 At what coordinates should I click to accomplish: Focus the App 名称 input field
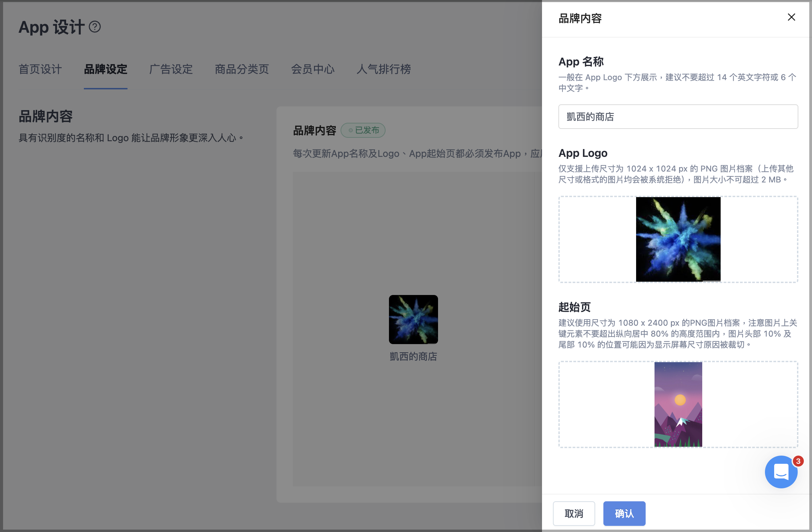coord(678,117)
